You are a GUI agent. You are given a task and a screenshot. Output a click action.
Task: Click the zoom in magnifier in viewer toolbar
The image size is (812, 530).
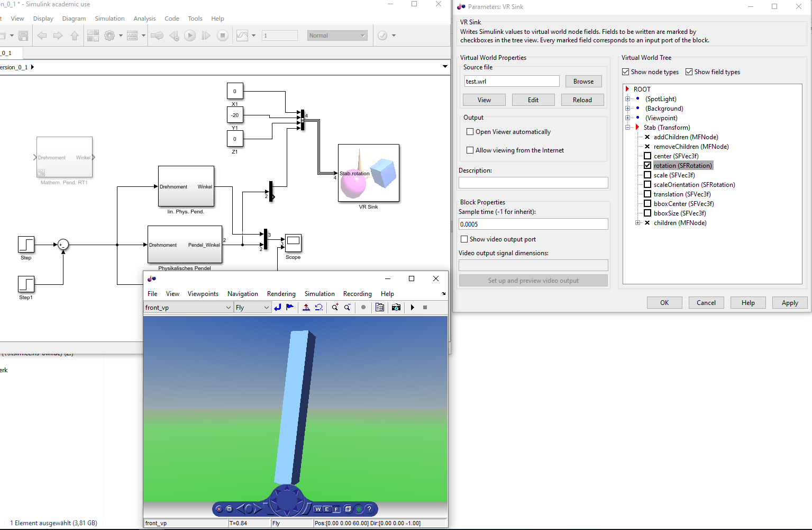335,308
